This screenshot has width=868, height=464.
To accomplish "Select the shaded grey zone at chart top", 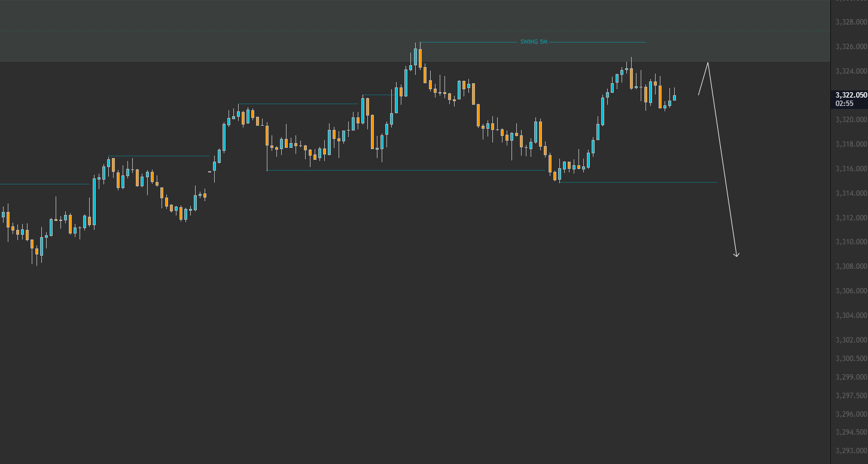I will point(415,31).
